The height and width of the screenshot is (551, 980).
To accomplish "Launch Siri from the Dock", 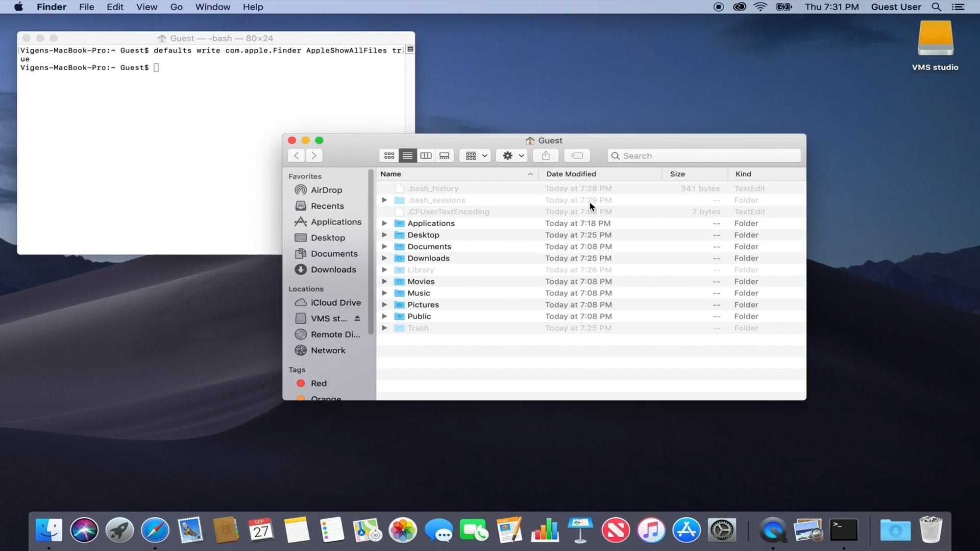I will pos(84,530).
